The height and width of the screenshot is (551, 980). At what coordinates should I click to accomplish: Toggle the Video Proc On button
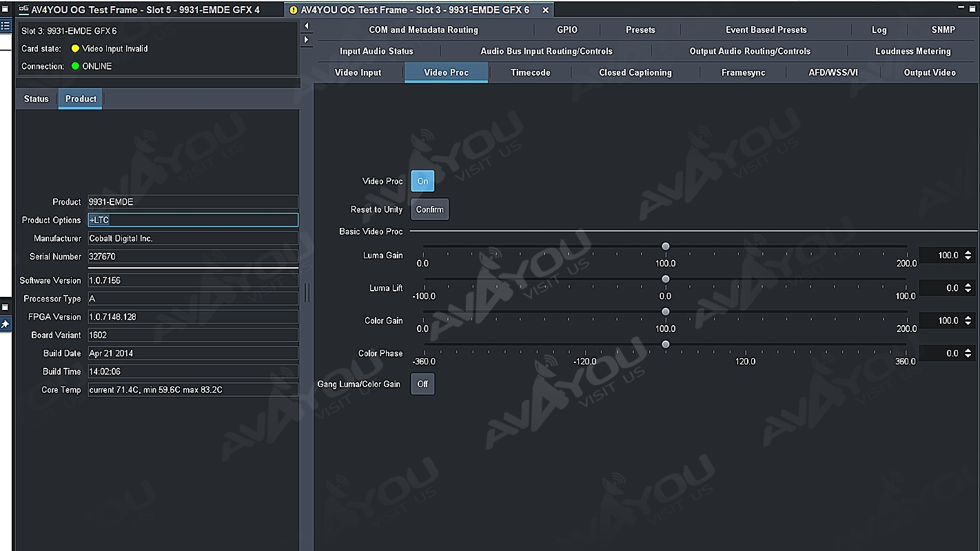(422, 181)
